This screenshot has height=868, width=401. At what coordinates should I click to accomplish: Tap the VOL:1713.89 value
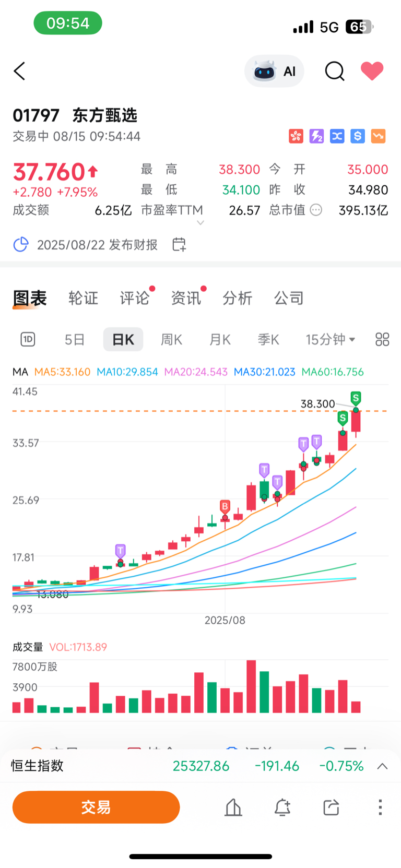(78, 647)
